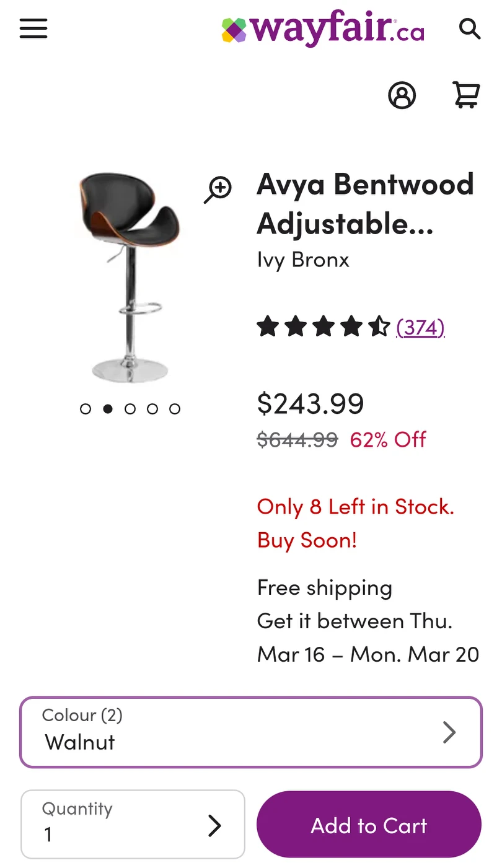The height and width of the screenshot is (868, 502).
Task: Click the Ivy Bronx brand name
Action: (303, 260)
